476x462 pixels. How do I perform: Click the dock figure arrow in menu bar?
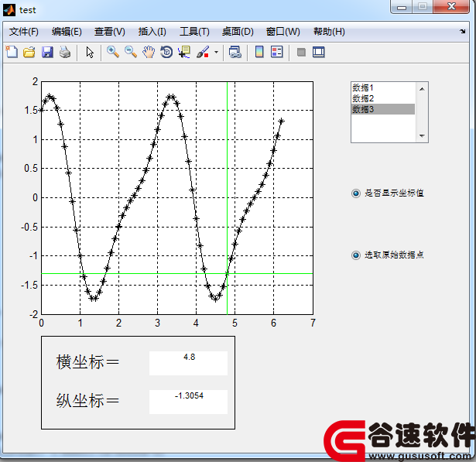pos(462,31)
